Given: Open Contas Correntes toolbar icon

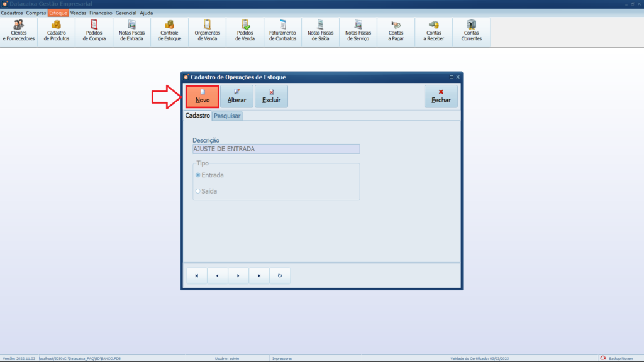Looking at the screenshot, I should click(471, 31).
